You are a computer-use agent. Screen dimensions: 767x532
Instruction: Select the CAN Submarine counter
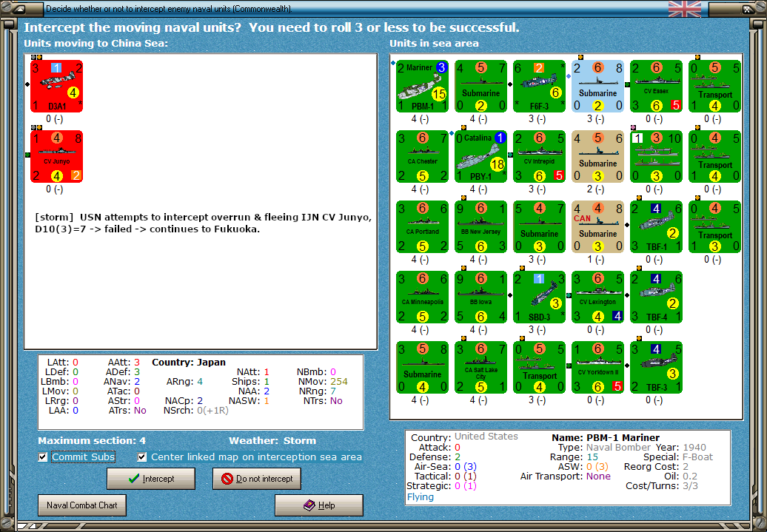(x=597, y=227)
